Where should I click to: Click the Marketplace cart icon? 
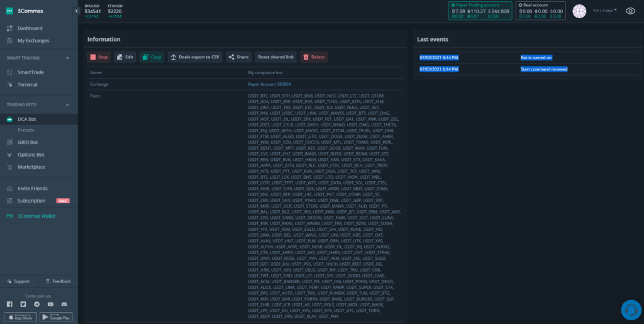(x=9, y=167)
